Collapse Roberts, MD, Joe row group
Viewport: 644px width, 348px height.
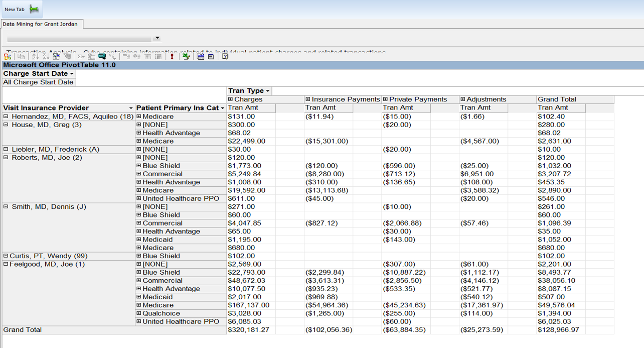6,157
